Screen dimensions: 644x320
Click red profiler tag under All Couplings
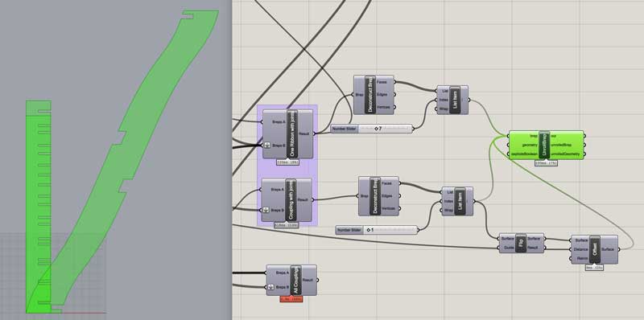point(291,299)
